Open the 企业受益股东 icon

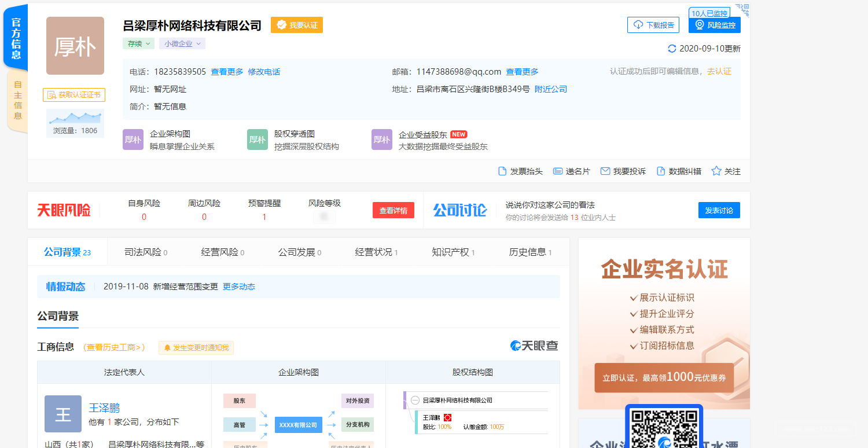point(381,139)
